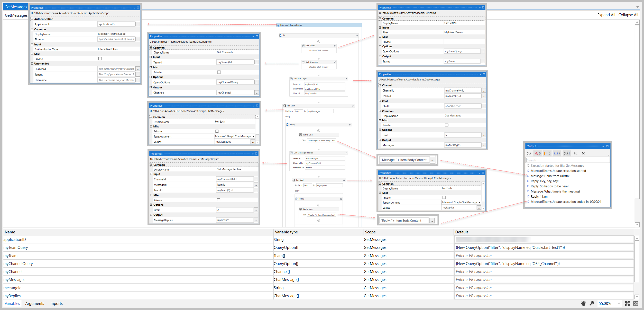Toggle Private checkbox in GetChannels properties
The image size is (644, 310).
219,72
